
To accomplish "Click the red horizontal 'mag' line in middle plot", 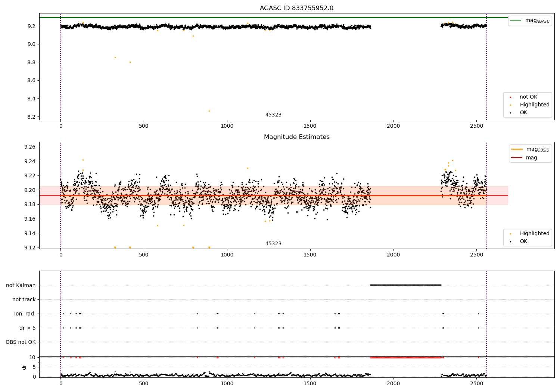I will pos(273,195).
